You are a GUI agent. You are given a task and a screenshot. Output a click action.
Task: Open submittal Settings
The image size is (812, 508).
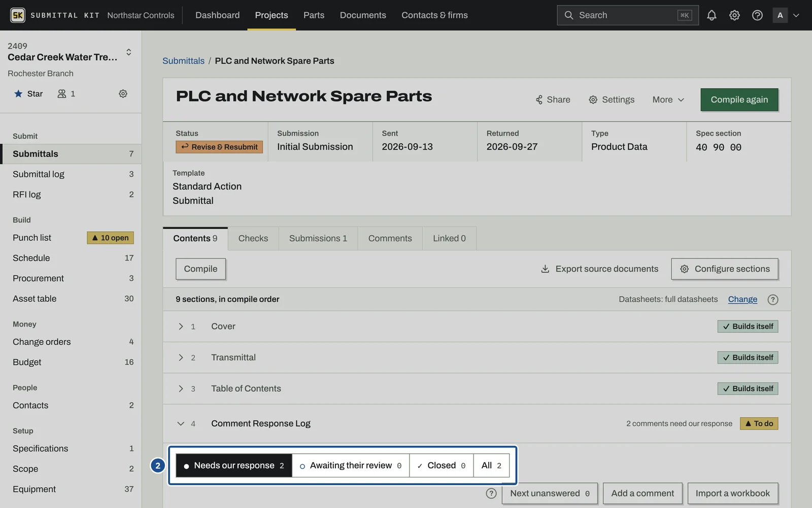612,100
